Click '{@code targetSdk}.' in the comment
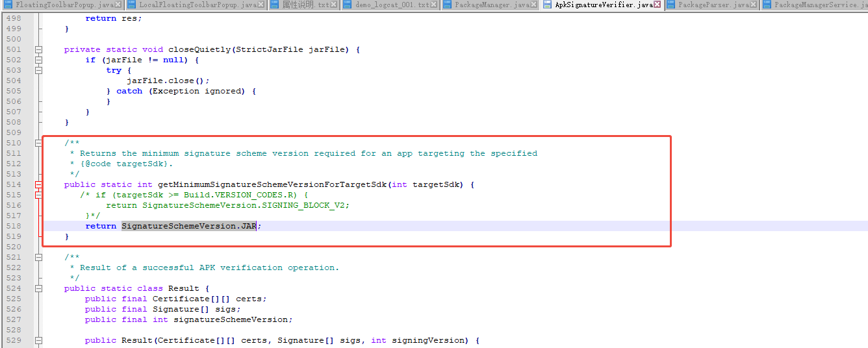The height and width of the screenshot is (348, 868). click(x=127, y=164)
